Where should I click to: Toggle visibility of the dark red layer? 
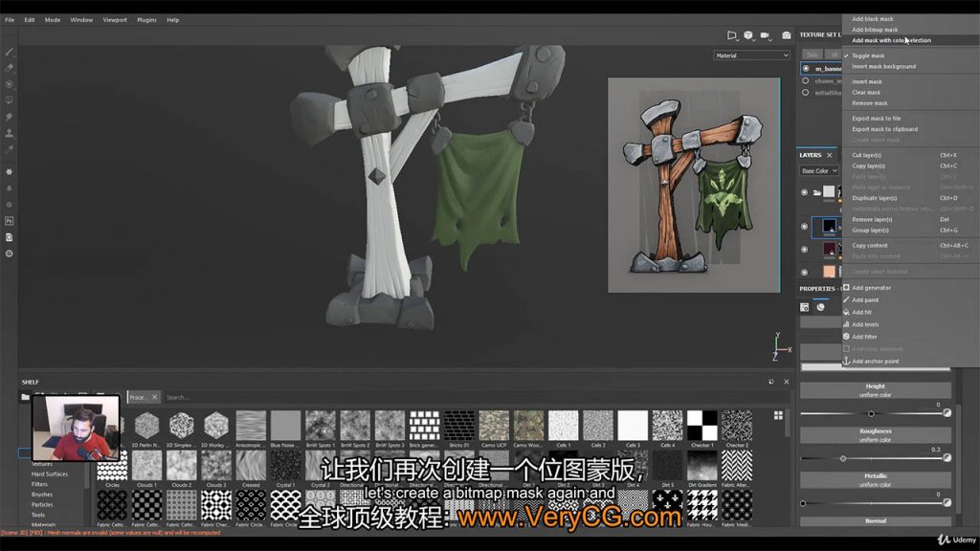tap(804, 250)
